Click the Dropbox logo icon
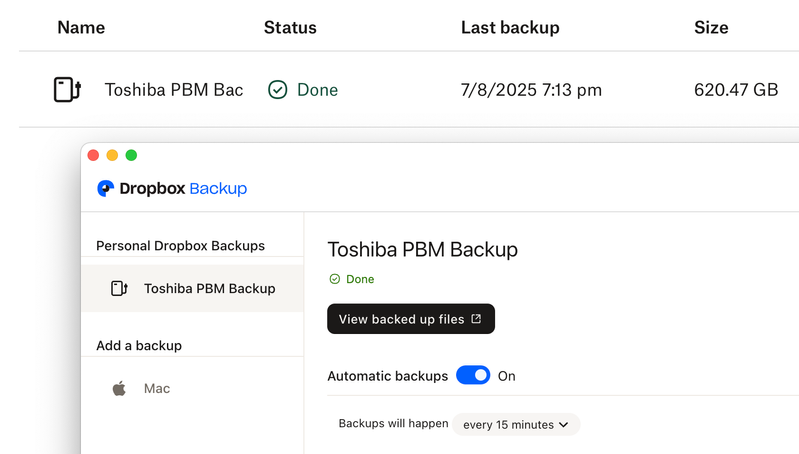799x454 pixels. pyautogui.click(x=105, y=188)
